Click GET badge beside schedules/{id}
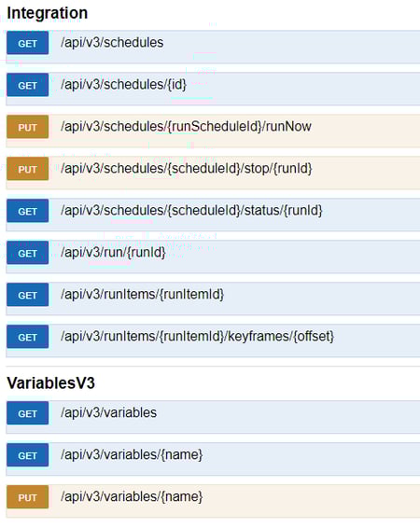420x528 pixels. point(28,85)
